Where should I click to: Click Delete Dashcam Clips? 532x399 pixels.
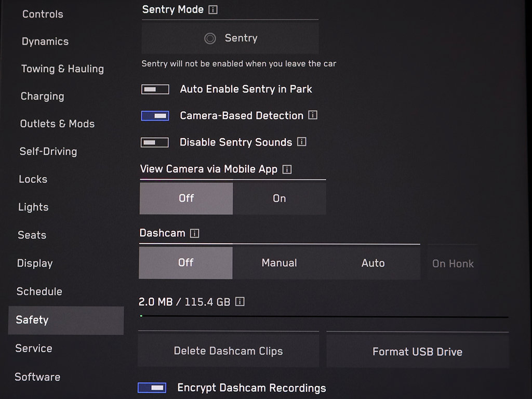tap(229, 351)
